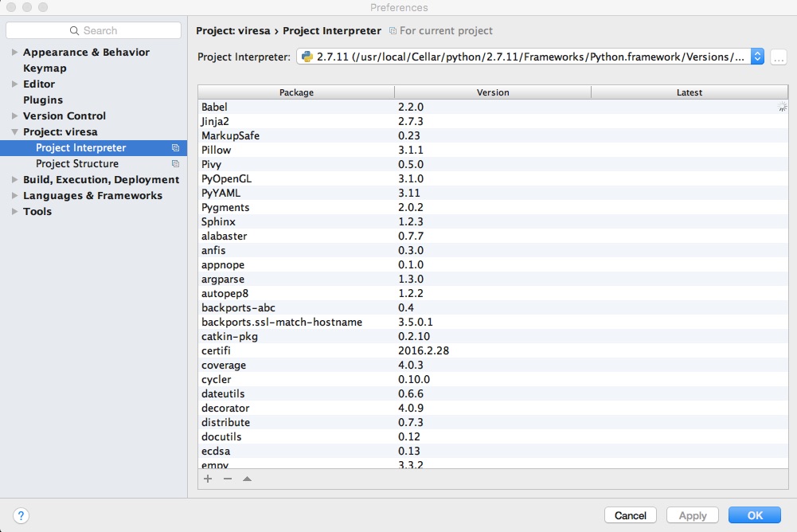Select the MarkupSafe package row
Viewport: 797px width, 532px height.
493,136
